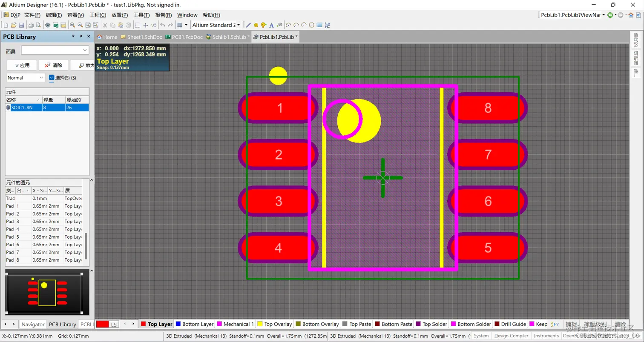Select the Top Overlay layer tab
The width and height of the screenshot is (644, 342).
coord(275,324)
